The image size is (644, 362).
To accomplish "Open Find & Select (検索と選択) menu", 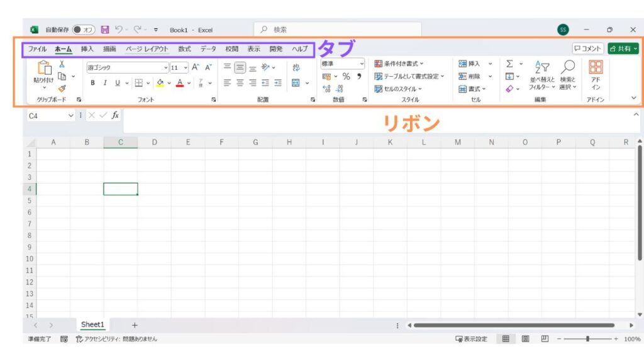I will click(568, 75).
